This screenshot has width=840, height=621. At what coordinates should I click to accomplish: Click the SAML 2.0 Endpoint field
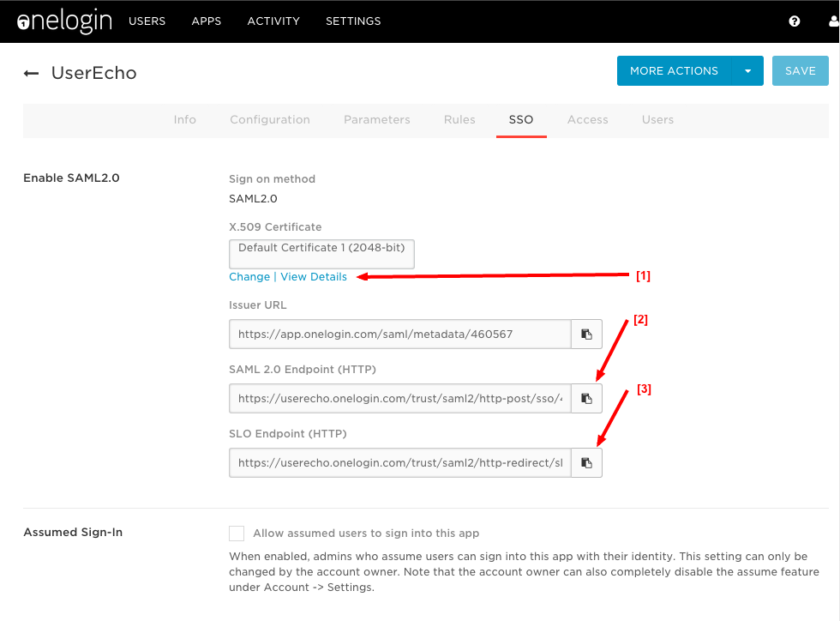399,399
